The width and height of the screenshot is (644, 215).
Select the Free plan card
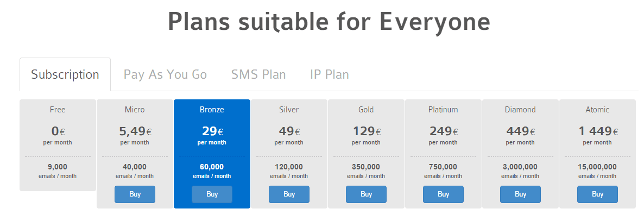click(58, 146)
